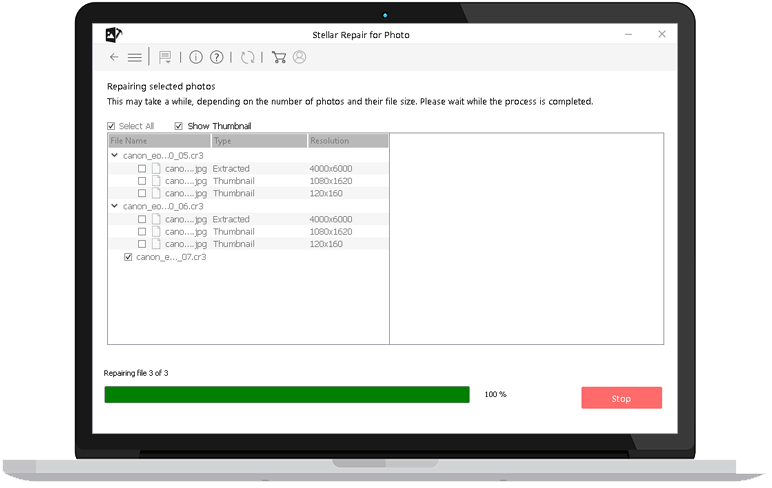This screenshot has height=488, width=772.
Task: Toggle the Show Thumbnail checkbox
Action: (179, 126)
